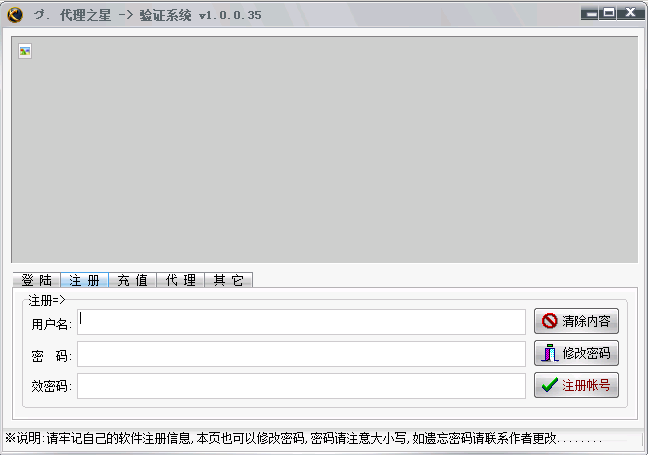Click the gray banner area
The width and height of the screenshot is (648, 455).
click(324, 150)
